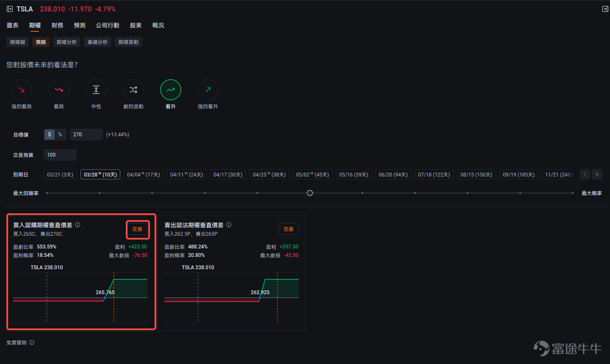Open the 財務 financials tab
The width and height of the screenshot is (610, 364).
pyautogui.click(x=57, y=25)
